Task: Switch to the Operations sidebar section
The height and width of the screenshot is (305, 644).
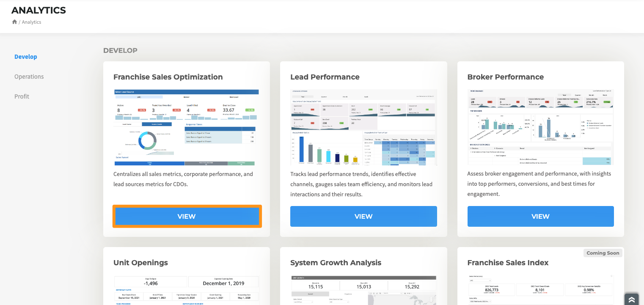Action: click(29, 77)
